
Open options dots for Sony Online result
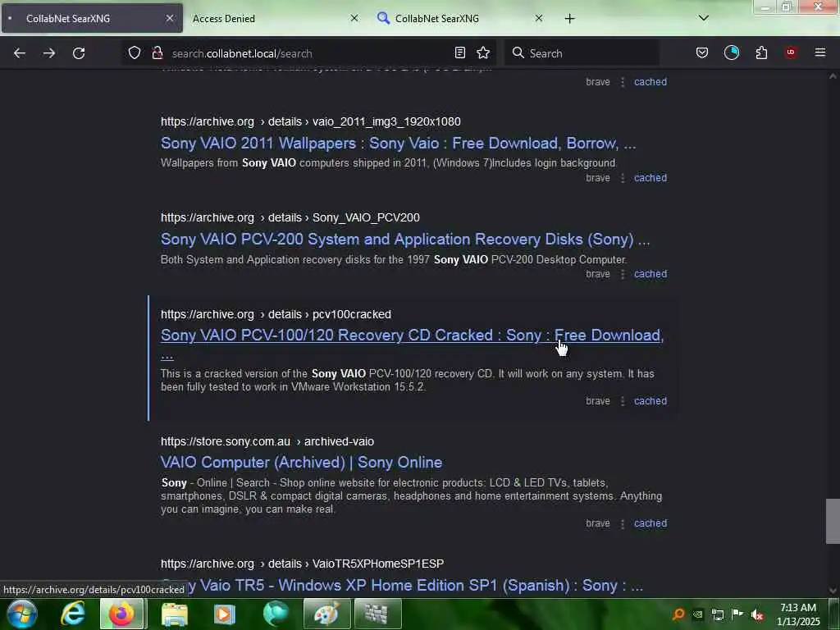623,523
